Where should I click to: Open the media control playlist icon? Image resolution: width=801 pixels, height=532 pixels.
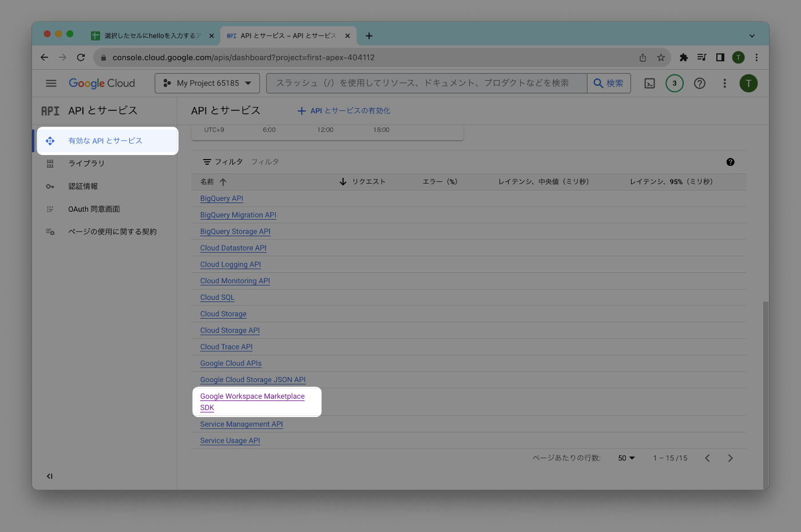coord(702,57)
